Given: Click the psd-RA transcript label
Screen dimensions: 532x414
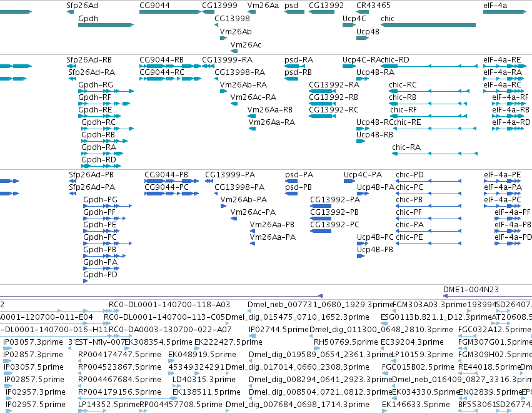Looking at the screenshot, I should tap(299, 60).
